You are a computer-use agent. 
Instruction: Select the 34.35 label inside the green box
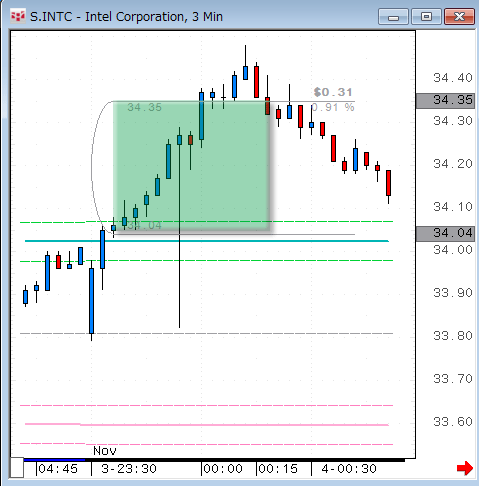[144, 107]
